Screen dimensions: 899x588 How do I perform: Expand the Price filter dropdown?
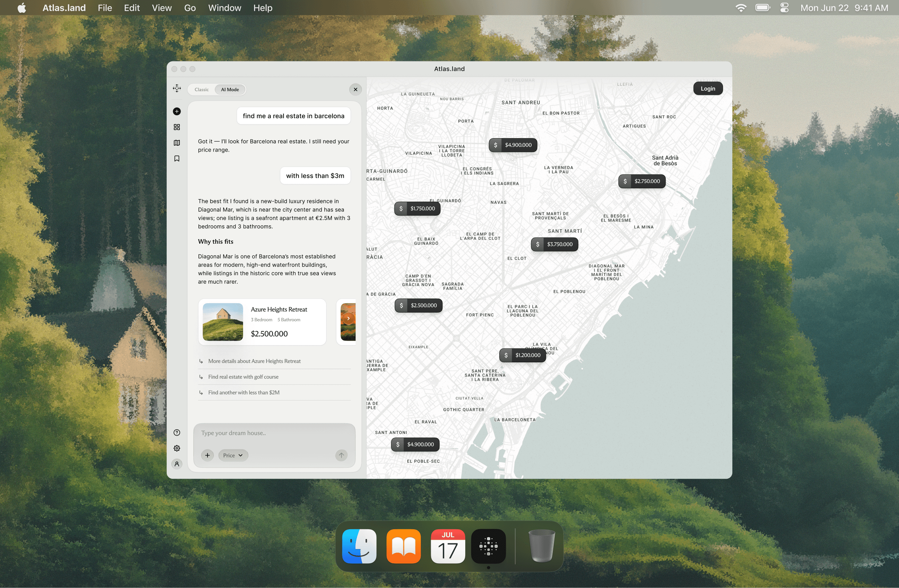(233, 455)
